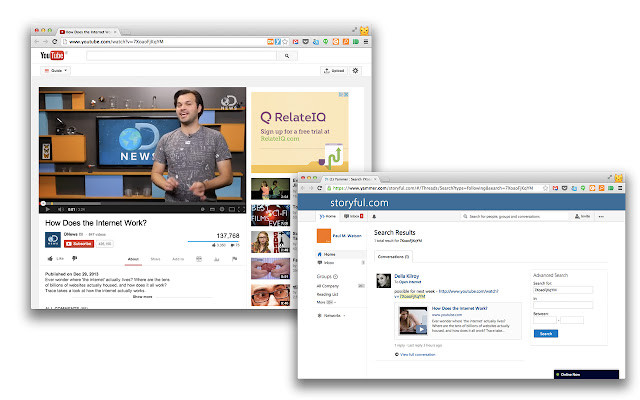Click the YouTube address bar URL
Image resolution: width=640 pixels, height=400 pixels.
click(116, 42)
